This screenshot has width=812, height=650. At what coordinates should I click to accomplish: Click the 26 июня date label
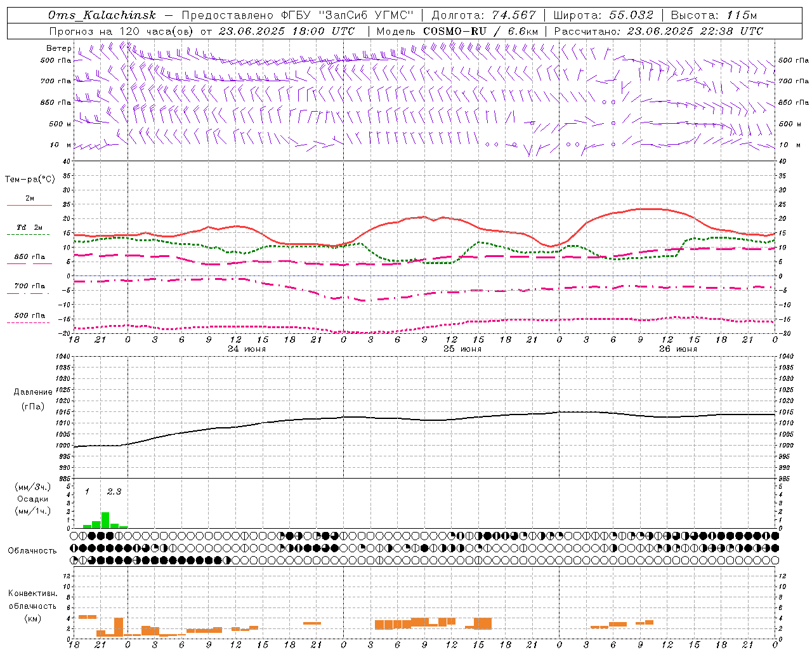pos(678,349)
